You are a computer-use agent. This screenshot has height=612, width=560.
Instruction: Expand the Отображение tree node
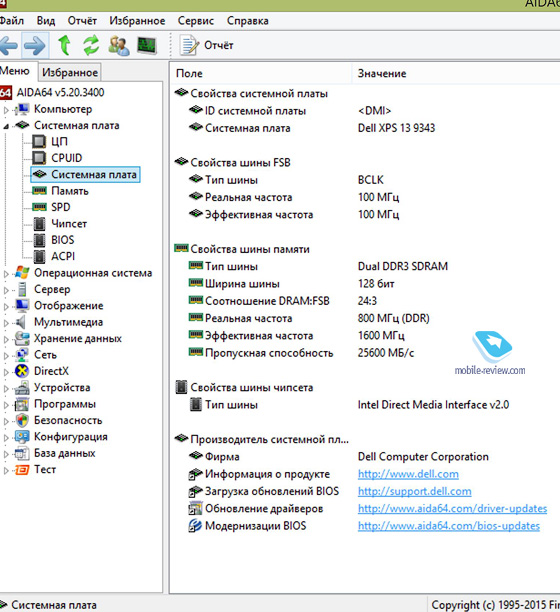[x=6, y=307]
